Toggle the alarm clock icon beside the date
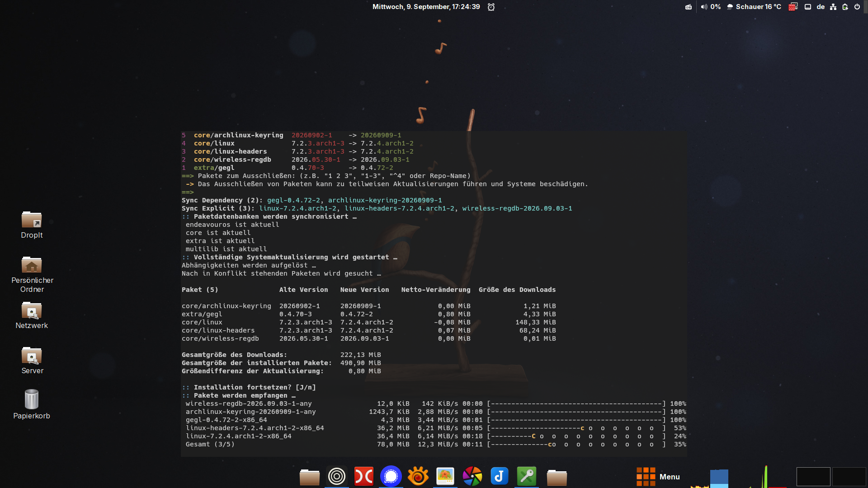The height and width of the screenshot is (488, 868). [491, 7]
